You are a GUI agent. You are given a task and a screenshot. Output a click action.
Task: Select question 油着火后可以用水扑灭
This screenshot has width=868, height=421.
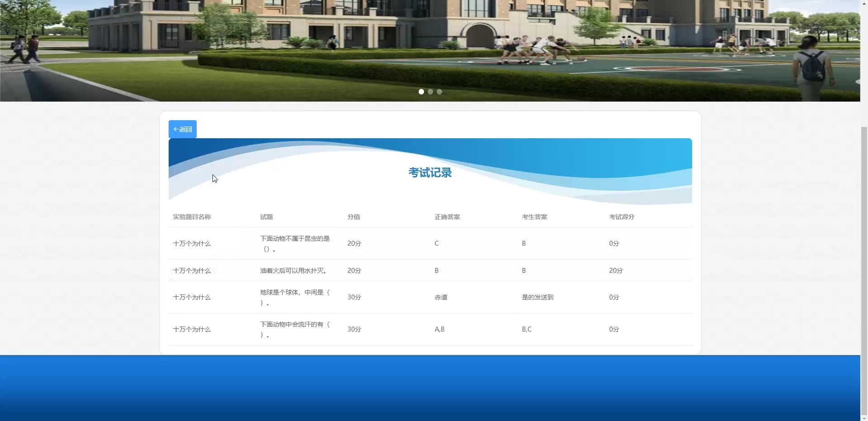pos(294,271)
